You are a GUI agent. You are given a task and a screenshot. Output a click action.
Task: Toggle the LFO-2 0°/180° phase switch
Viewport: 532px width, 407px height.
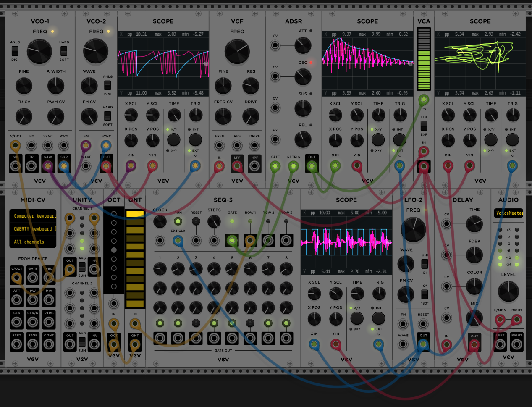[x=425, y=294]
